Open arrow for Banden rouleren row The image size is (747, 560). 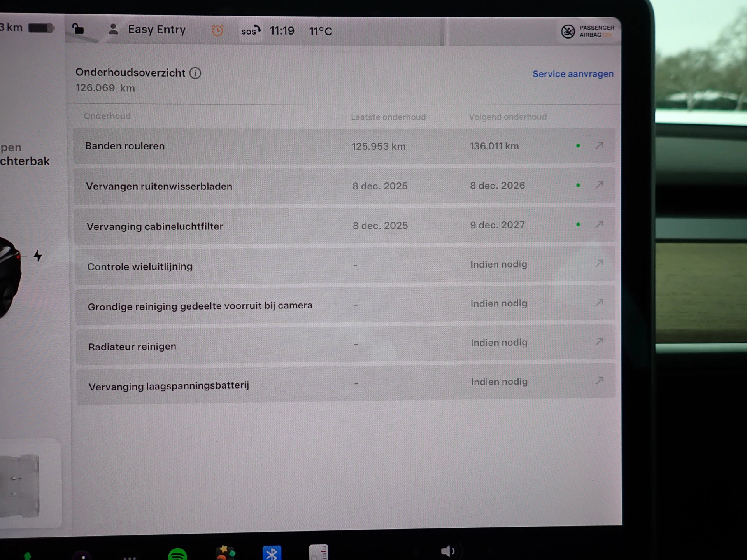pyautogui.click(x=599, y=145)
